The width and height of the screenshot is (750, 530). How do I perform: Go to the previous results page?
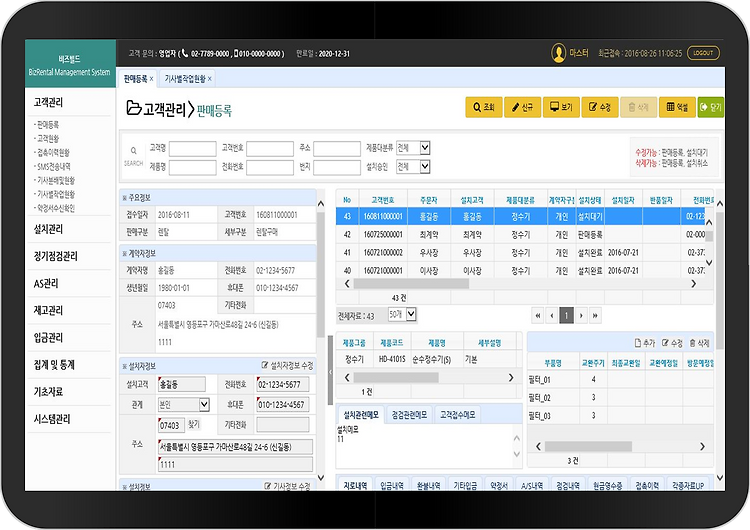tap(552, 316)
